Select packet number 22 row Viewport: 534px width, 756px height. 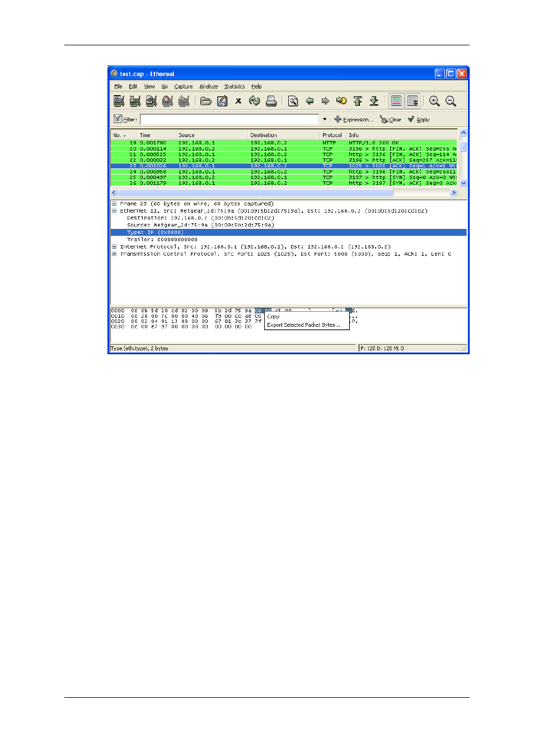(284, 160)
